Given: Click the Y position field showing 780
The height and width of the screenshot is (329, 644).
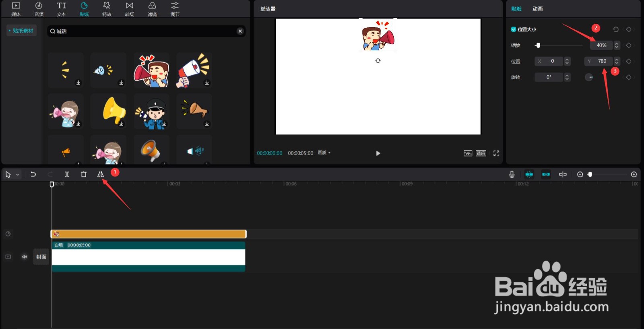Looking at the screenshot, I should 599,61.
